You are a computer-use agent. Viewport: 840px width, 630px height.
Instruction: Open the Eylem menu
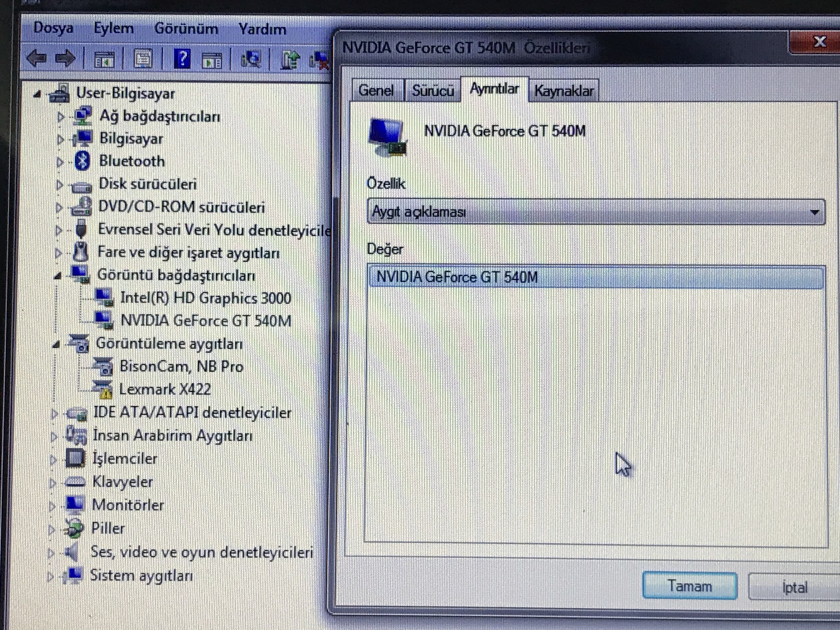(x=114, y=29)
